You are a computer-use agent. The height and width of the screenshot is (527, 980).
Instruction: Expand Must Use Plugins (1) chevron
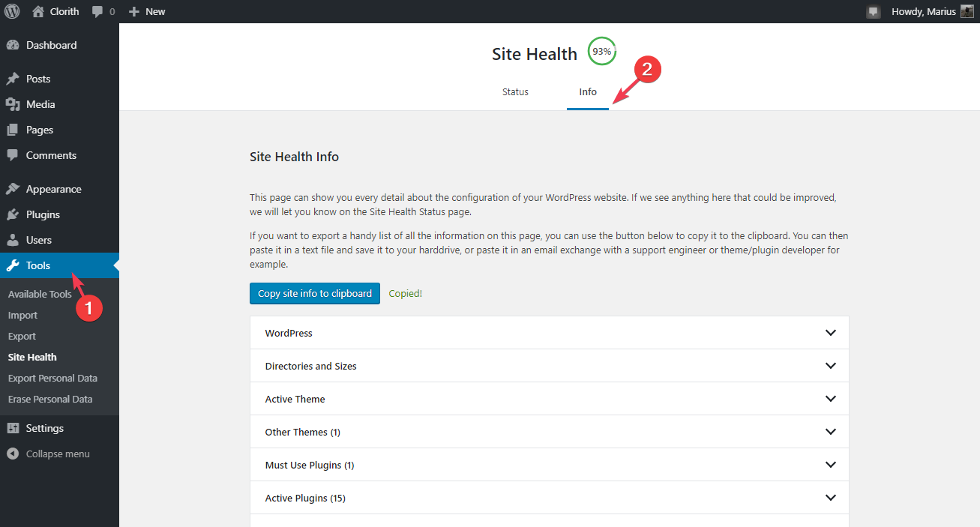click(830, 465)
